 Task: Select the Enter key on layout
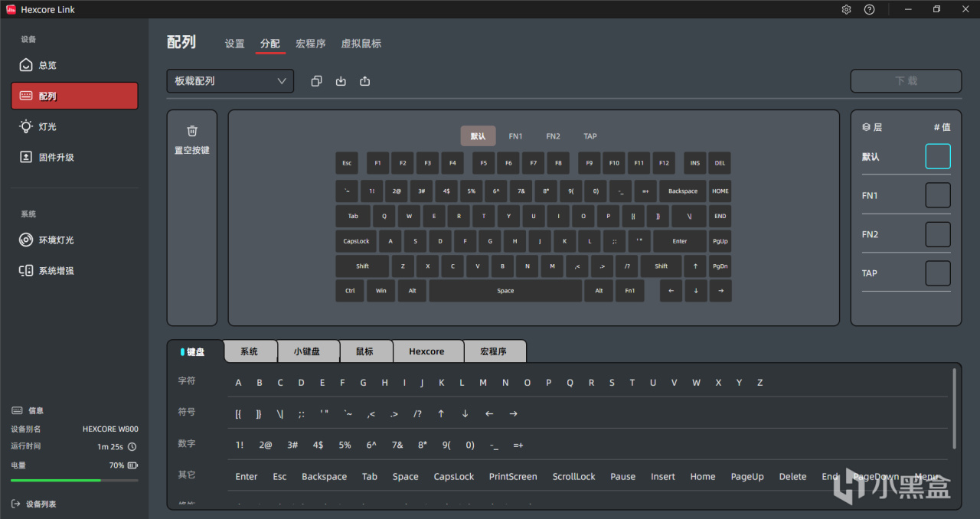pyautogui.click(x=680, y=241)
